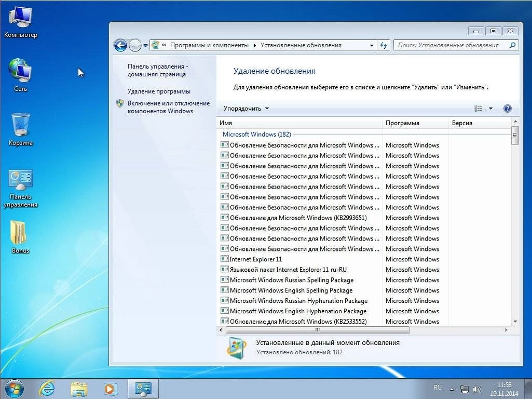532x399 pixels.
Task: Expand the view options dropdown arrow
Action: point(490,109)
